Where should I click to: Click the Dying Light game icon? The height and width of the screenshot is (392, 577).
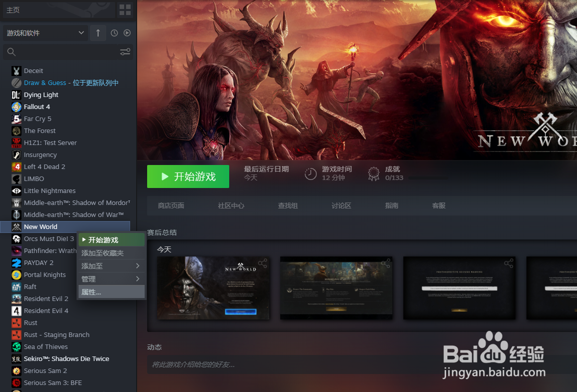pyautogui.click(x=16, y=95)
